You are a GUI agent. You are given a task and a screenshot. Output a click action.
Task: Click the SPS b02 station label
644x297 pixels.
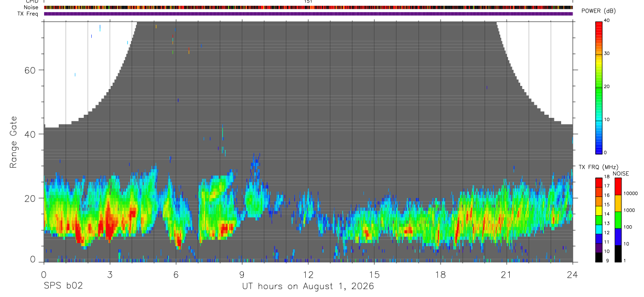63,286
